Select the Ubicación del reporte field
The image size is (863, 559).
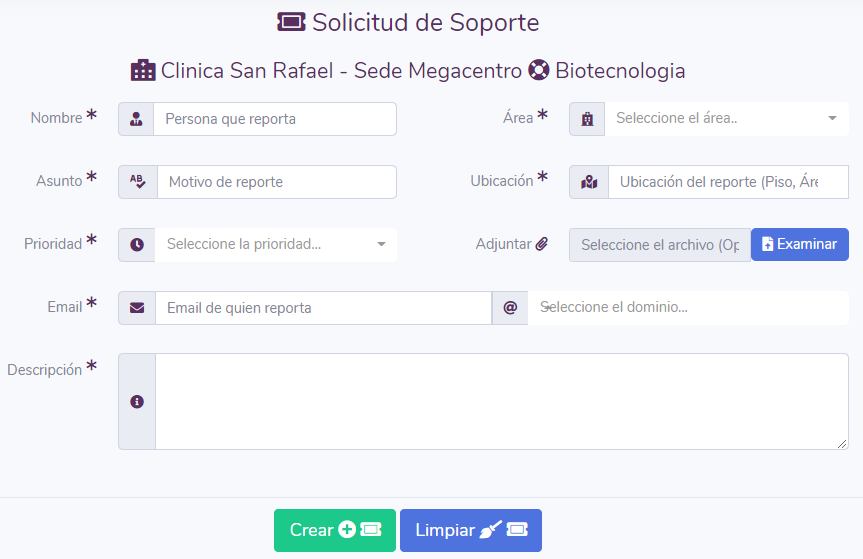click(x=728, y=182)
